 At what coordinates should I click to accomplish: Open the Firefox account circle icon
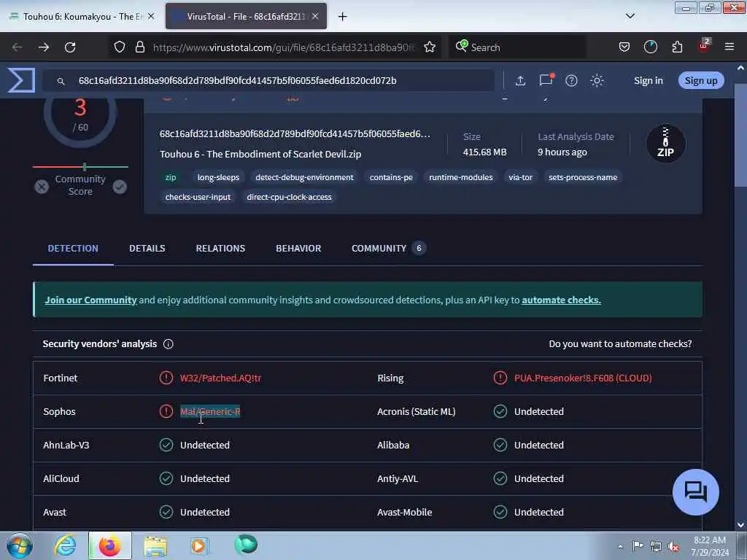(x=650, y=47)
